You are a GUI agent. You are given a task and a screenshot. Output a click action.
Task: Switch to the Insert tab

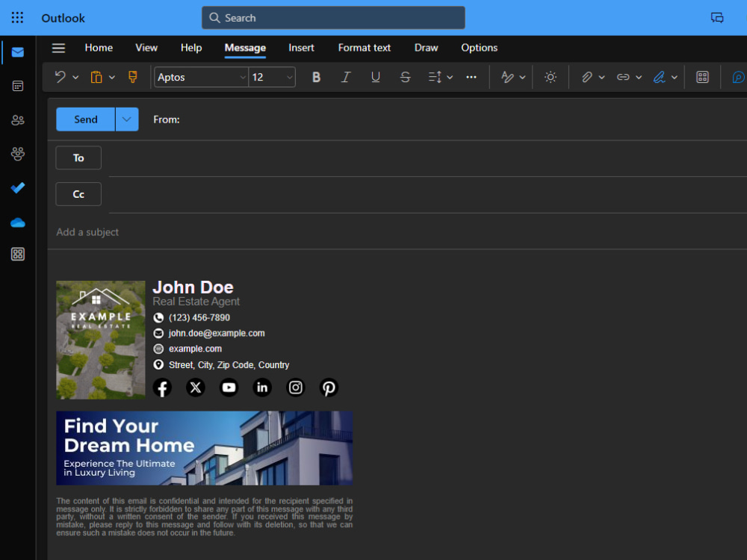(301, 48)
